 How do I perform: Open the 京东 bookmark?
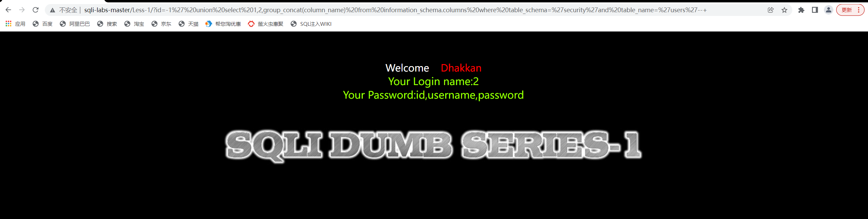pos(162,24)
